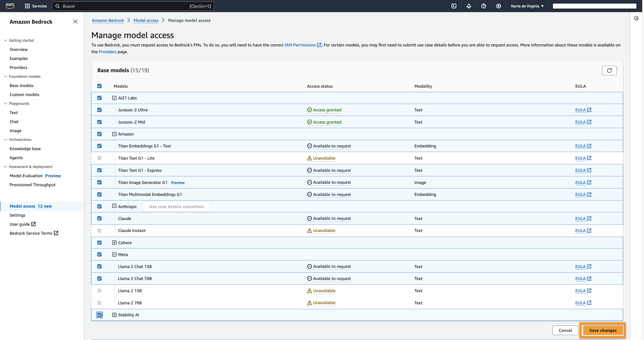Screen dimensions: 644x340
Task: Expand the Stability AI provider group
Action: point(114,315)
